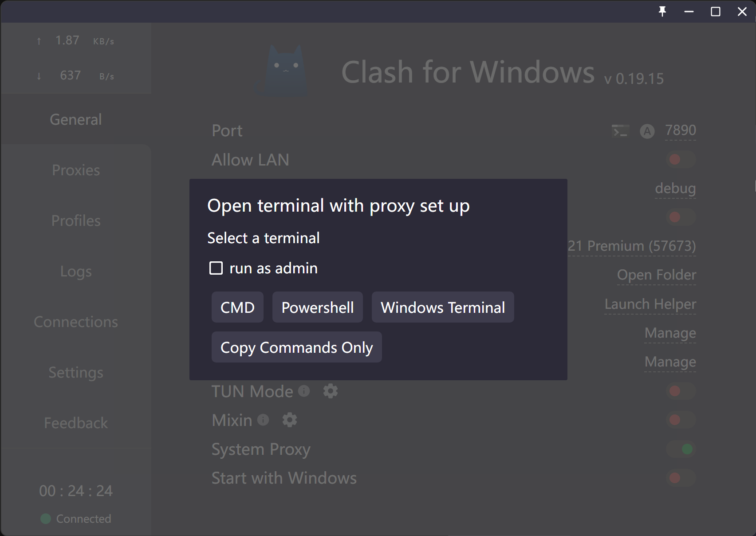The height and width of the screenshot is (536, 756).
Task: Select the Windows Terminal button
Action: 443,307
